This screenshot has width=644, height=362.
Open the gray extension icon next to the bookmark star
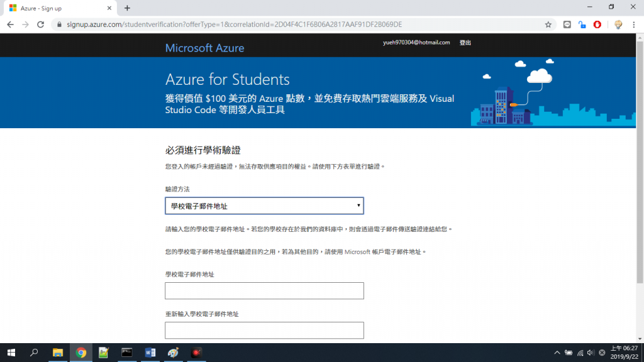coord(567,25)
